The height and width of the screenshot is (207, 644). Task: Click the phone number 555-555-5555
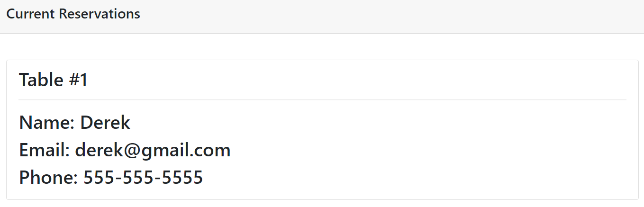click(143, 178)
